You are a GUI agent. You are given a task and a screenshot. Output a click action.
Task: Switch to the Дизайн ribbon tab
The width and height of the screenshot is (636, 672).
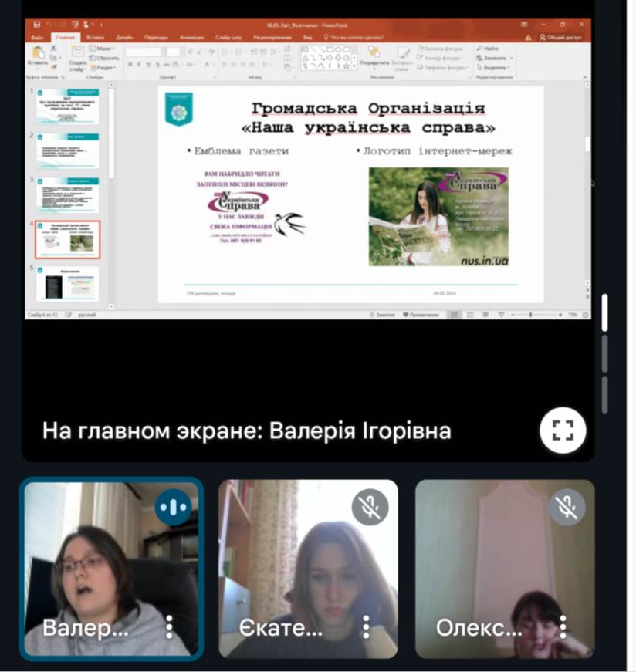(124, 38)
